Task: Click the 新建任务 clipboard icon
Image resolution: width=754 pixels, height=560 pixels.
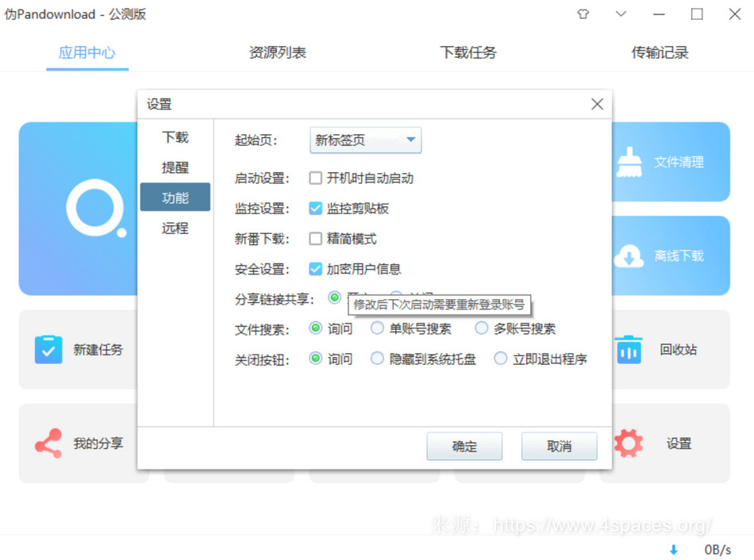Action: tap(48, 350)
